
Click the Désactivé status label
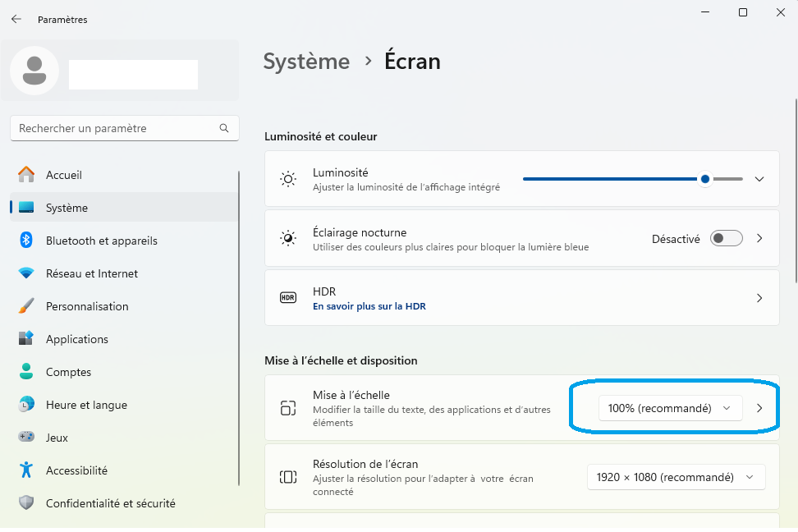[676, 239]
